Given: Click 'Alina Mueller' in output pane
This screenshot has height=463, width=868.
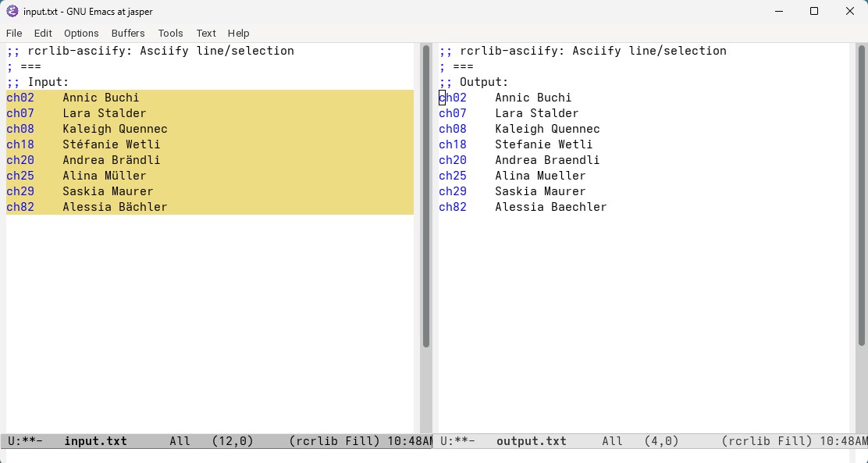Looking at the screenshot, I should coord(540,176).
